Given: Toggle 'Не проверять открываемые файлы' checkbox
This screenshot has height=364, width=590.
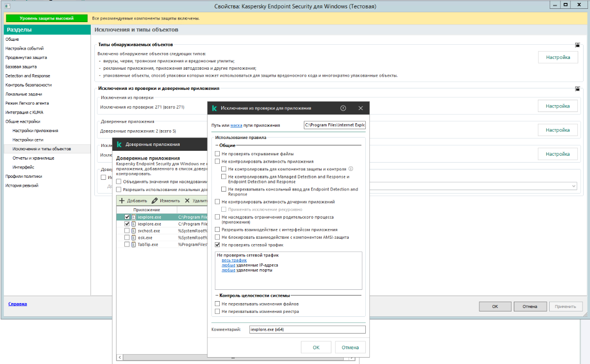Looking at the screenshot, I should pyautogui.click(x=217, y=154).
